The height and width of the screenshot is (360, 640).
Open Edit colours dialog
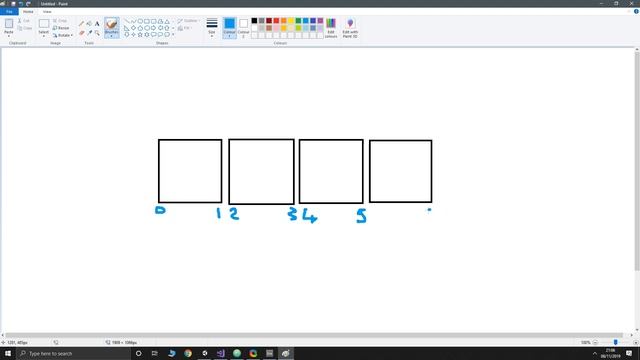[331, 28]
